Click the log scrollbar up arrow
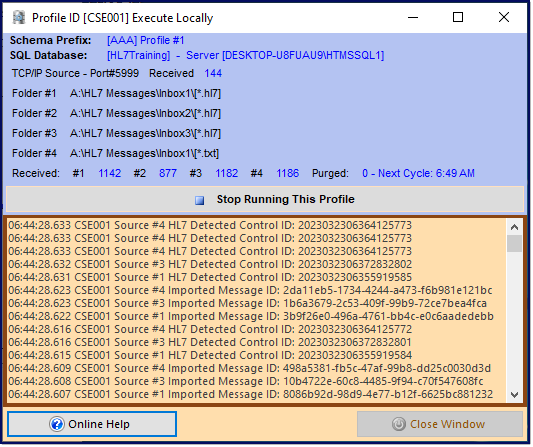Image resolution: width=533 pixels, height=447 pixels. coord(514,228)
